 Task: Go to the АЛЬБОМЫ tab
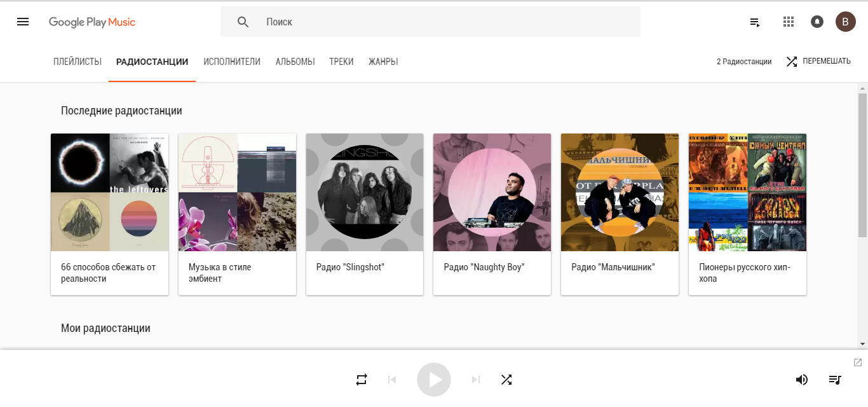pyautogui.click(x=295, y=62)
